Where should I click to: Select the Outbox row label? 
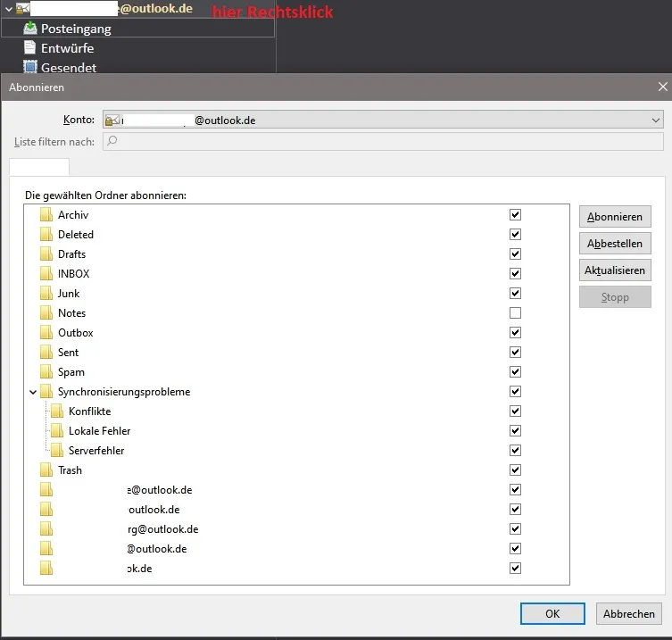pyautogui.click(x=76, y=333)
